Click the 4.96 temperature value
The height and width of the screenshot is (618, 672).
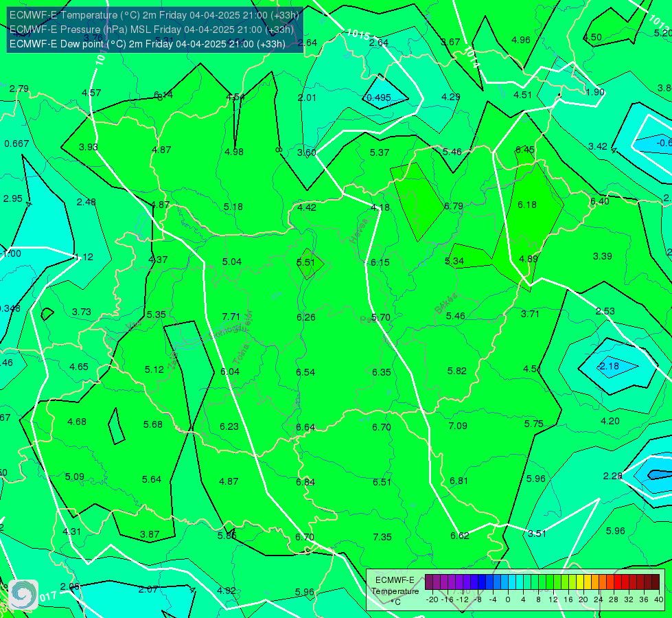click(521, 41)
